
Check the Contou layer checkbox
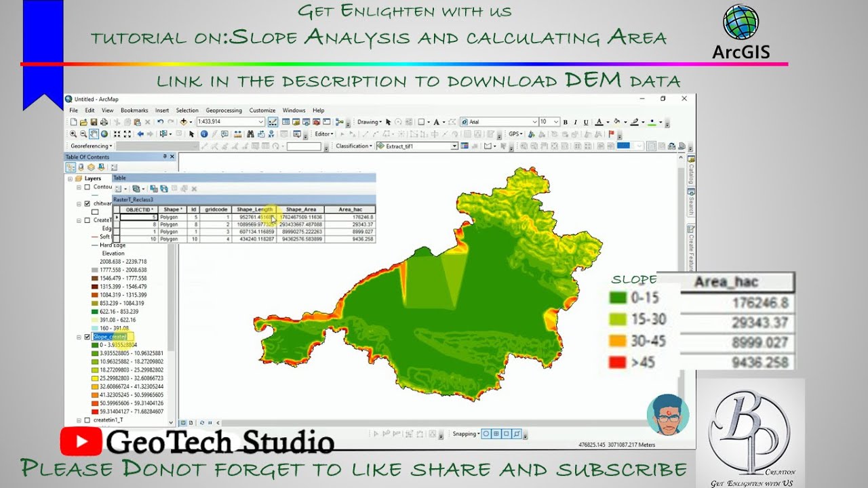87,187
